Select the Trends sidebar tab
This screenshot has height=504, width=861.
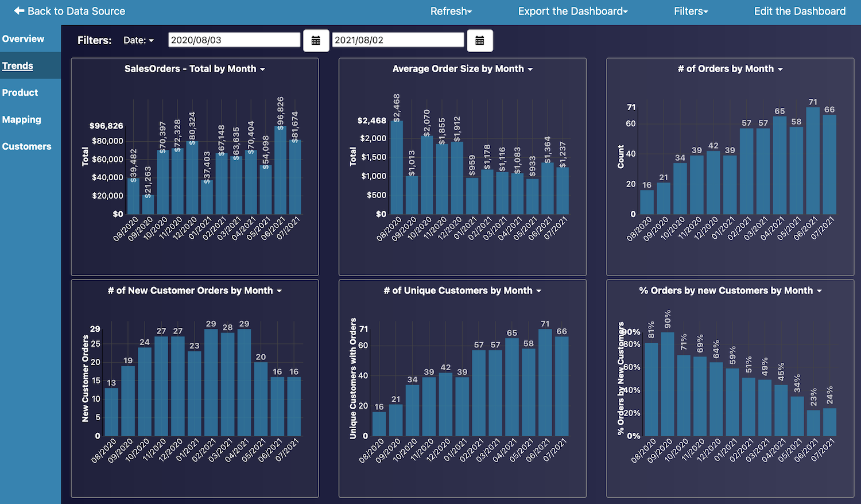click(x=18, y=65)
